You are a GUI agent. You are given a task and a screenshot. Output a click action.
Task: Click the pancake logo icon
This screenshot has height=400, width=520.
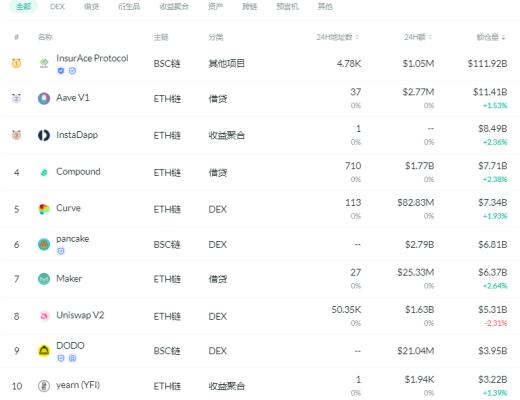(44, 244)
